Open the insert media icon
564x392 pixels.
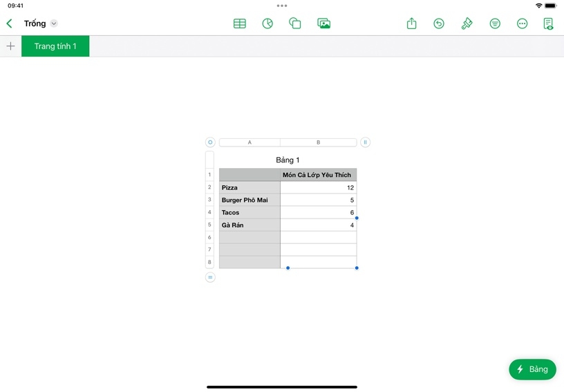[x=323, y=24]
